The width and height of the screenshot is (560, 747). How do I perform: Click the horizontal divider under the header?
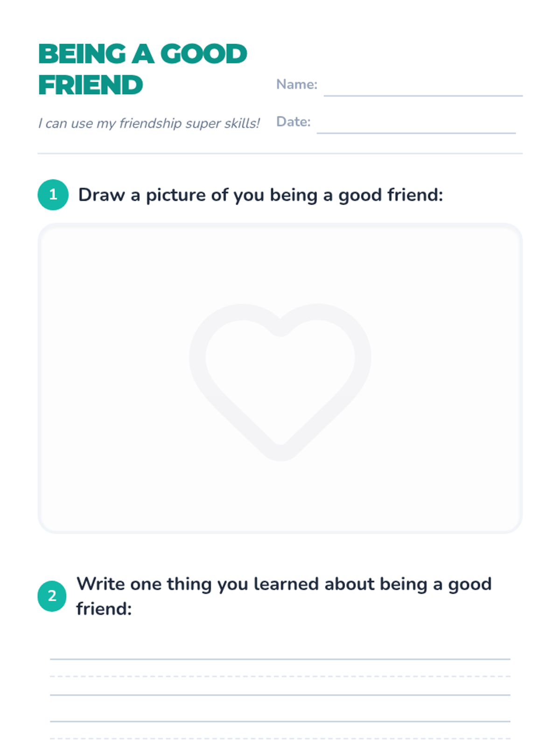tap(280, 153)
